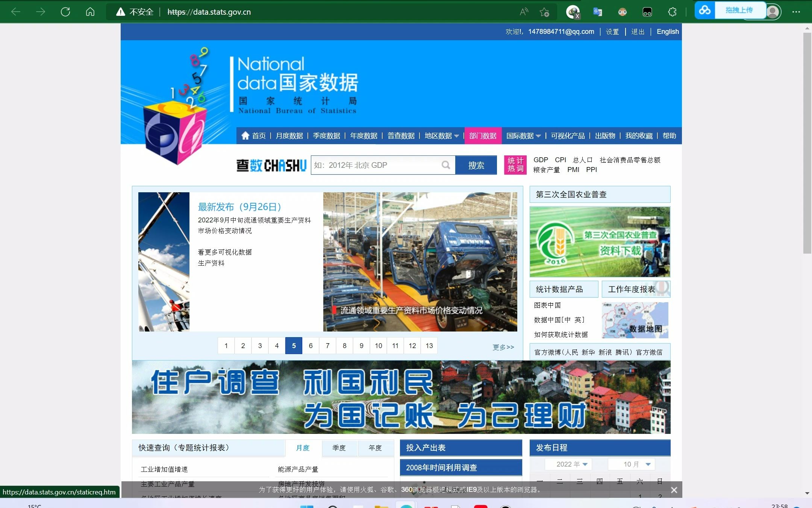The height and width of the screenshot is (508, 812).
Task: Click the cloud upload 拖拽上传 icon
Action: click(x=705, y=11)
